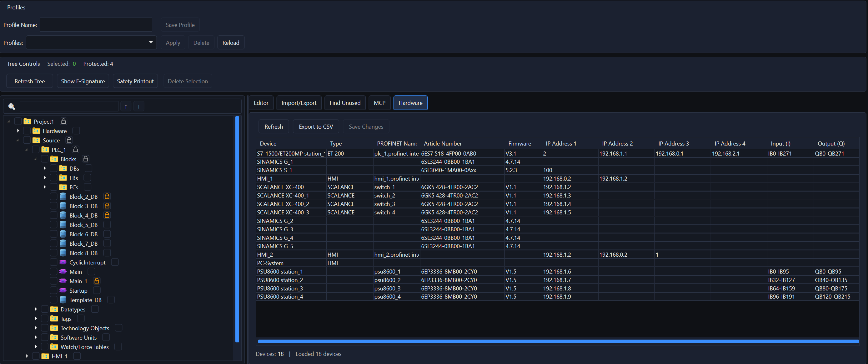Export the hardware table to CSV
This screenshot has width=868, height=364.
(315, 126)
